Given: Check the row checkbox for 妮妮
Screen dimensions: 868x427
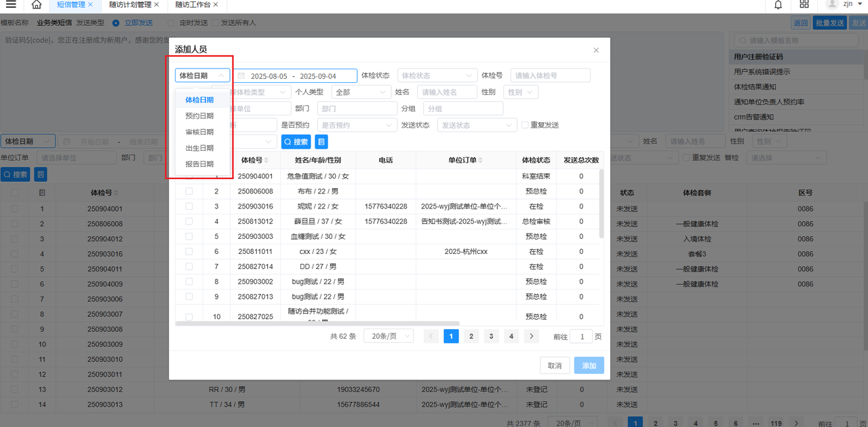Looking at the screenshot, I should pos(189,206).
